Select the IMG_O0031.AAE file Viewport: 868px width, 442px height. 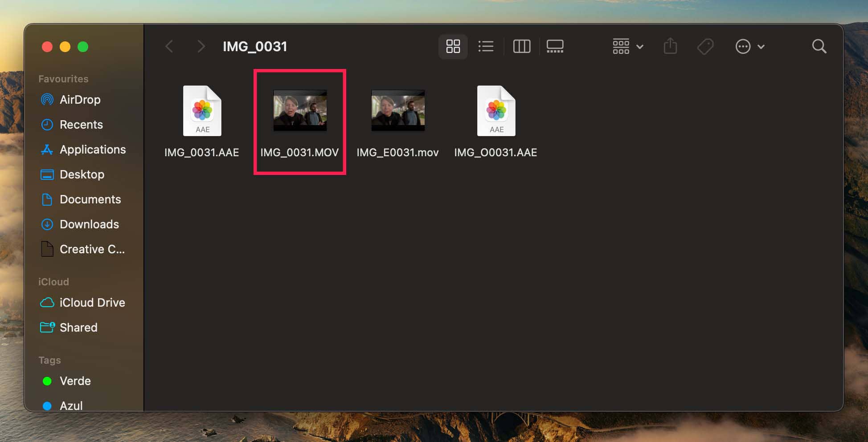[x=495, y=110]
